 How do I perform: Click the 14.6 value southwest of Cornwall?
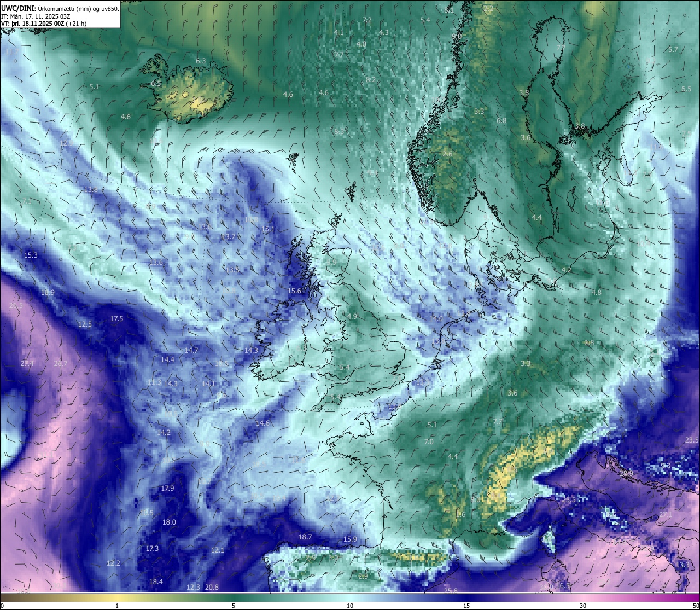(x=262, y=423)
